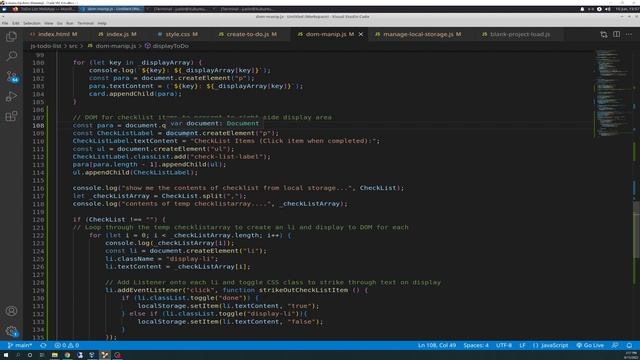Switch to the index.html tab
The width and height of the screenshot is (640, 360).
pos(53,34)
